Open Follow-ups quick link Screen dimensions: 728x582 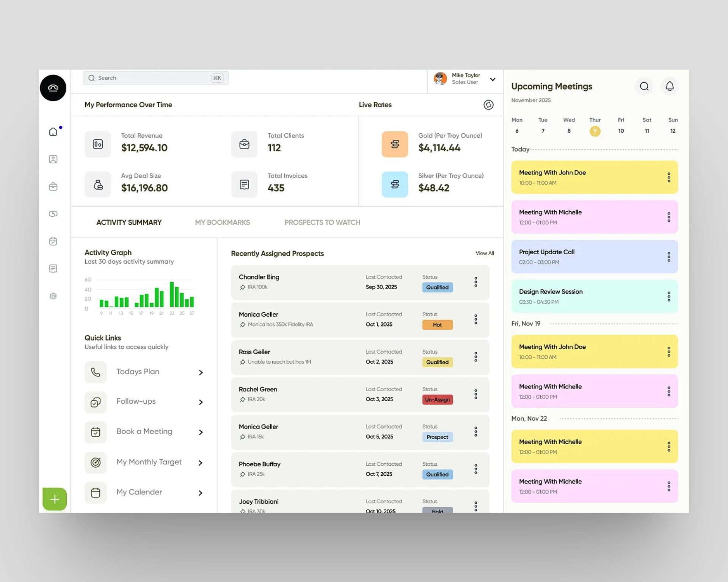144,402
